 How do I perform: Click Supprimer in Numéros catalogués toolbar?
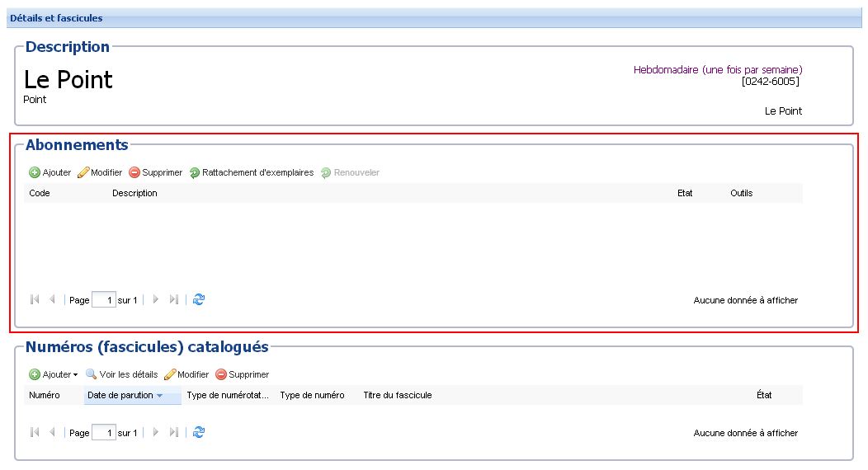[243, 374]
